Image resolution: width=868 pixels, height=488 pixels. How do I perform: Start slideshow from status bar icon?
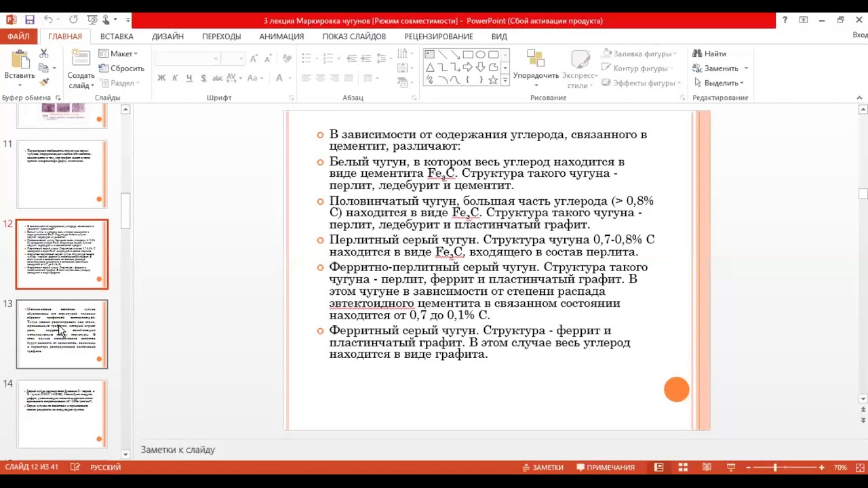pyautogui.click(x=731, y=468)
